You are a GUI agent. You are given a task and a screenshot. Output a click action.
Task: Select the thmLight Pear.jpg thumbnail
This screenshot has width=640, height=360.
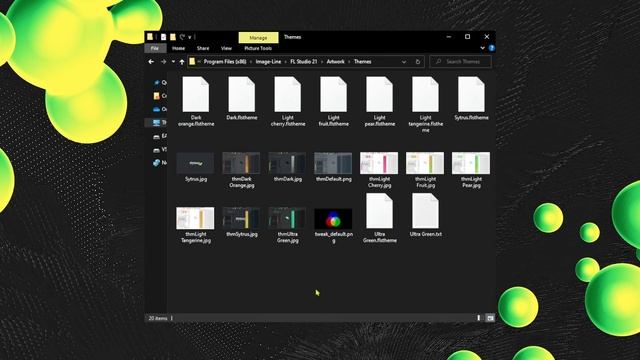pos(471,163)
